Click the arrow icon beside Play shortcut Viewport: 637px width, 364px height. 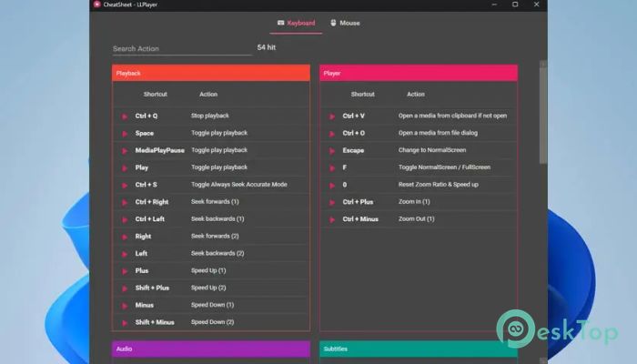[x=125, y=167]
